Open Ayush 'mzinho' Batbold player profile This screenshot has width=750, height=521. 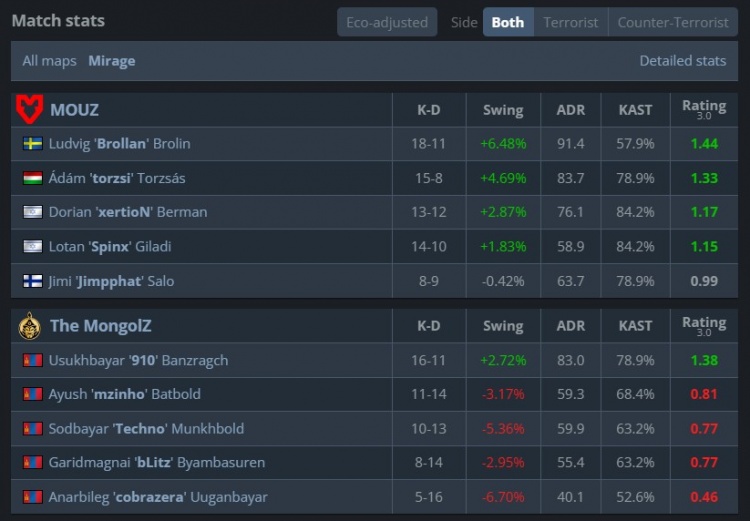(x=124, y=394)
